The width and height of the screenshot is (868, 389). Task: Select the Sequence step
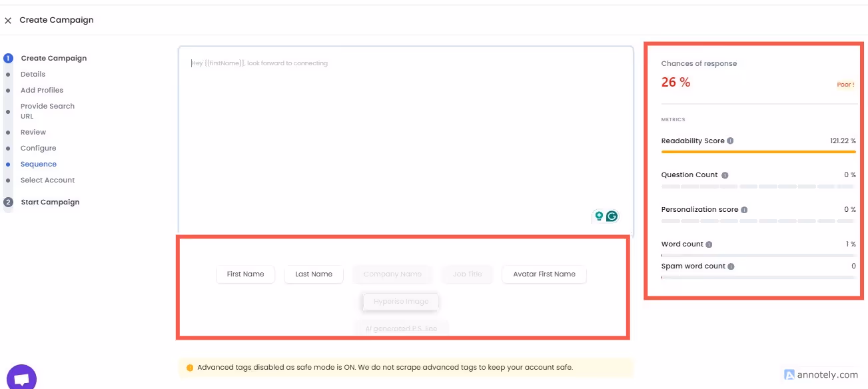[38, 164]
